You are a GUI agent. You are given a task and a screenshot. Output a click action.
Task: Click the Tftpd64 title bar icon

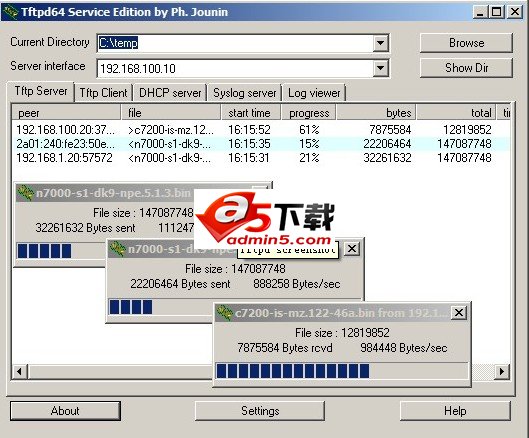(x=10, y=12)
